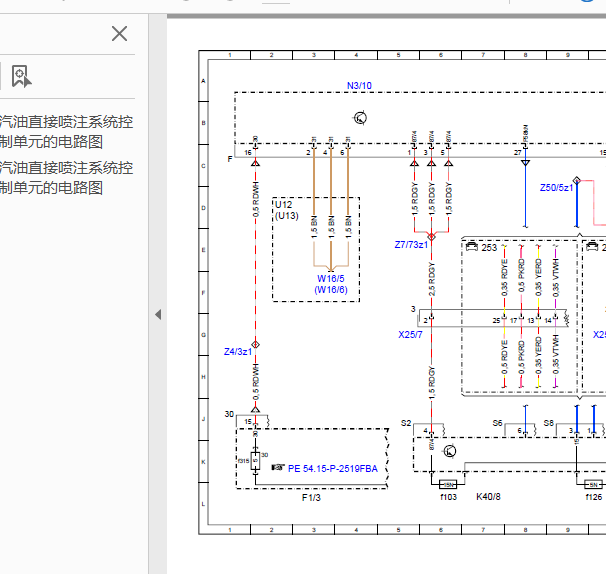Click the 0,5 RDYE wire label
The height and width of the screenshot is (574, 606).
(x=504, y=357)
